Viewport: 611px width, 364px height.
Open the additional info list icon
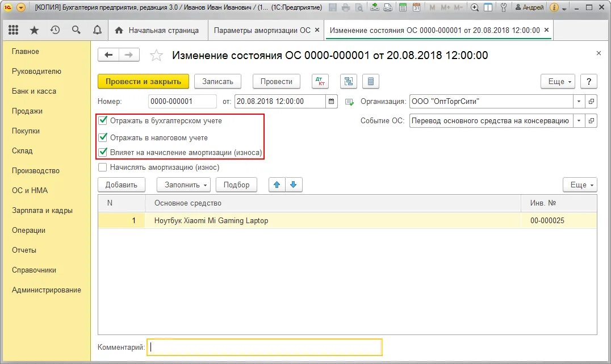(371, 81)
